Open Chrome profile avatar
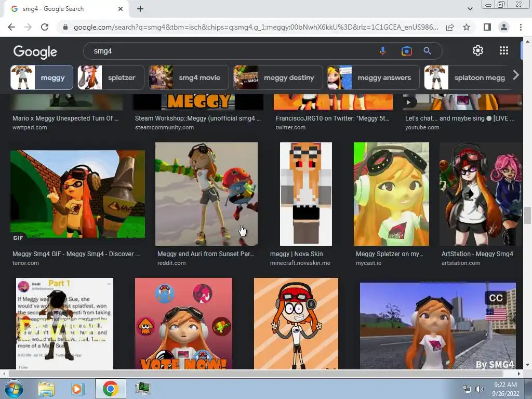The width and height of the screenshot is (532, 399). [504, 27]
